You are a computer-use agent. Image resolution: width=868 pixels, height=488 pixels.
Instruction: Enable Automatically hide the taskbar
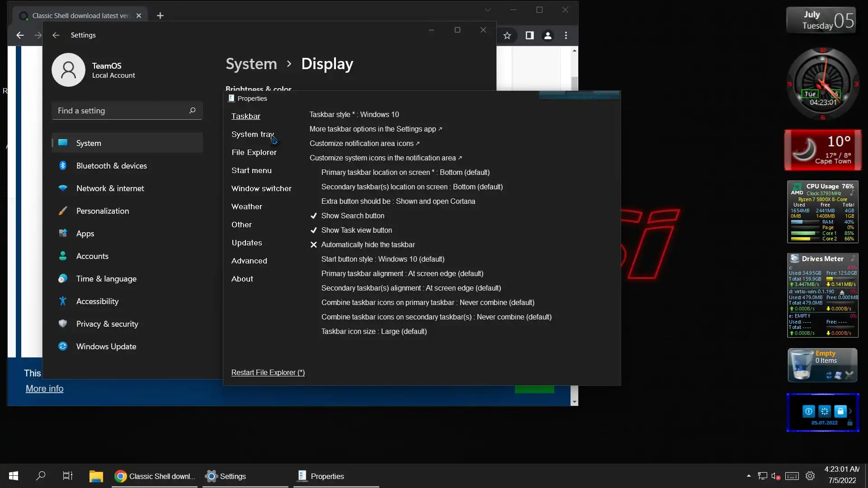tap(368, 244)
